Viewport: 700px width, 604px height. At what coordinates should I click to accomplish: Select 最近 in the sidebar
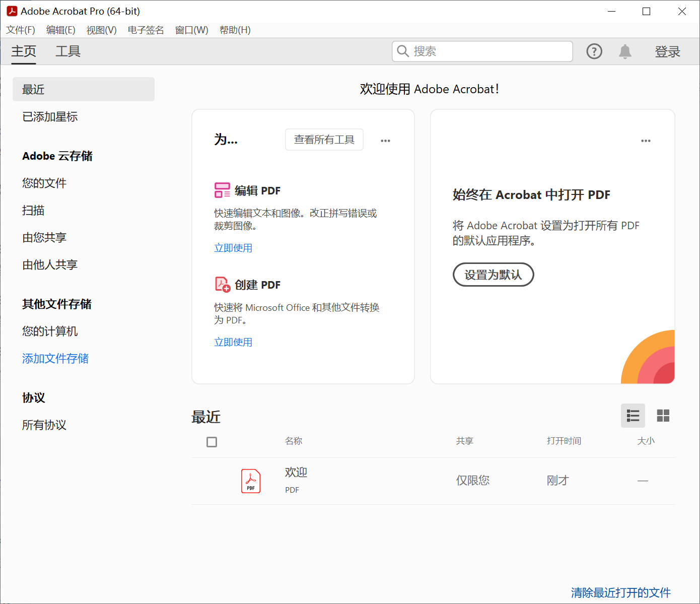pyautogui.click(x=84, y=89)
